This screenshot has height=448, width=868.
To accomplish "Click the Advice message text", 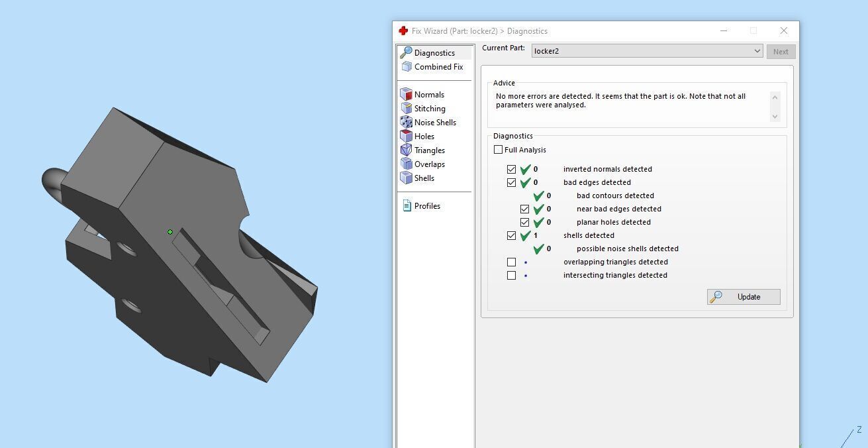I will [x=620, y=101].
